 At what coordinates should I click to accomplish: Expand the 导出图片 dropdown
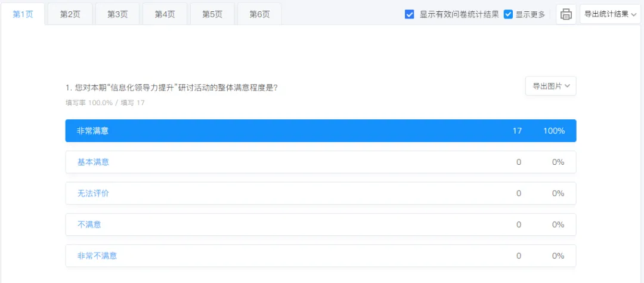tap(550, 87)
